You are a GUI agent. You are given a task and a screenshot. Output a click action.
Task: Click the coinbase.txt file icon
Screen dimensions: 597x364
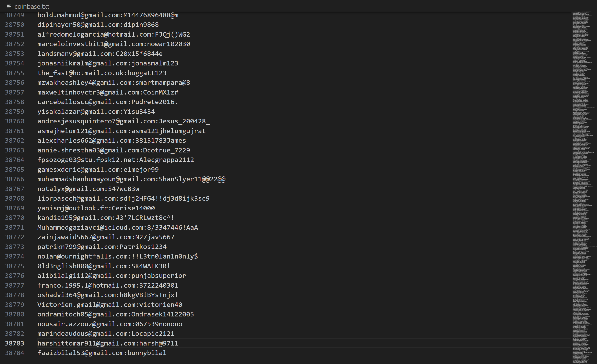coord(9,6)
